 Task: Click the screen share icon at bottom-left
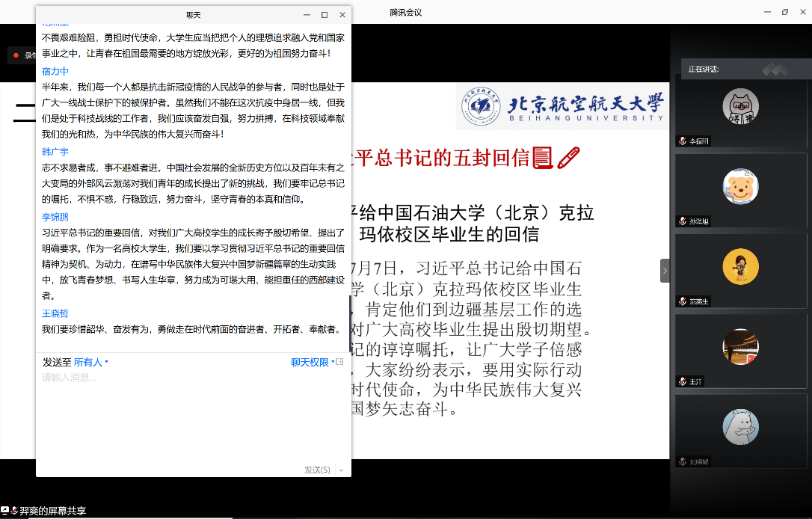(5, 511)
